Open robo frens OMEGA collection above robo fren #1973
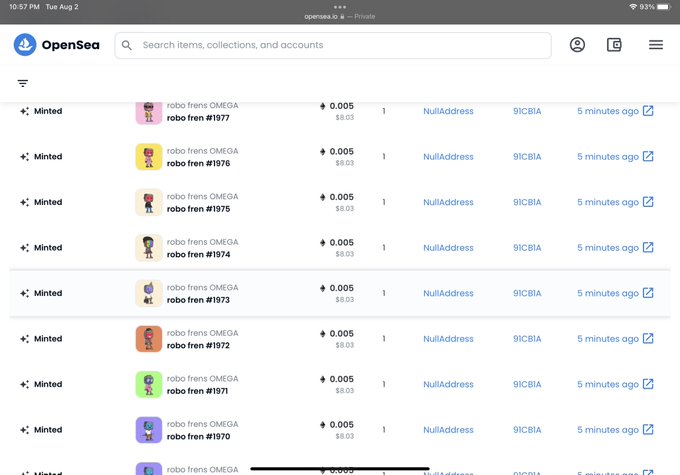The width and height of the screenshot is (680, 475). (x=203, y=288)
